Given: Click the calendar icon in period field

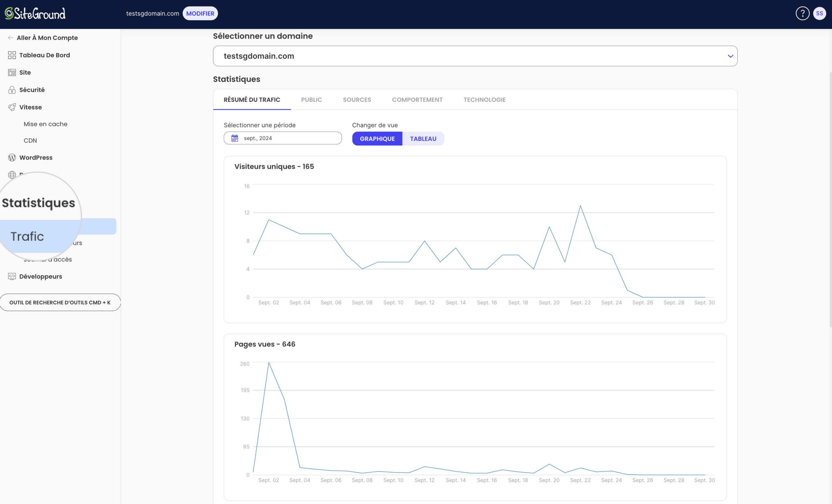Looking at the screenshot, I should (235, 138).
